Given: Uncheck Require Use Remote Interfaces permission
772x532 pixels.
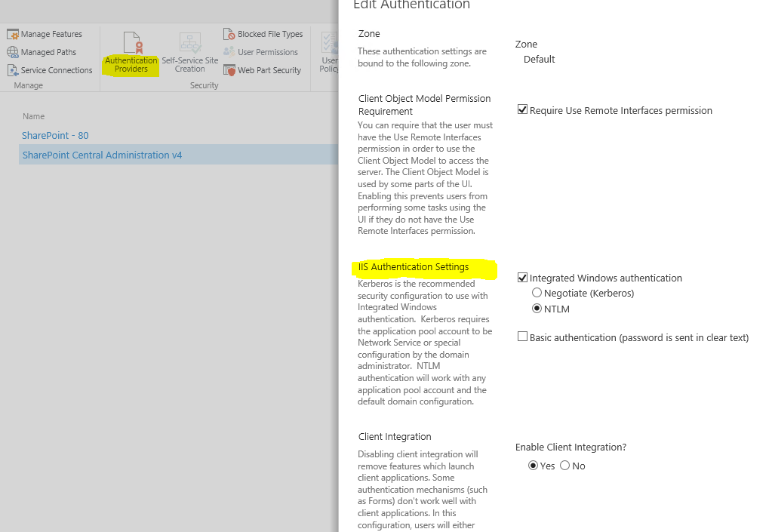Looking at the screenshot, I should pyautogui.click(x=522, y=109).
